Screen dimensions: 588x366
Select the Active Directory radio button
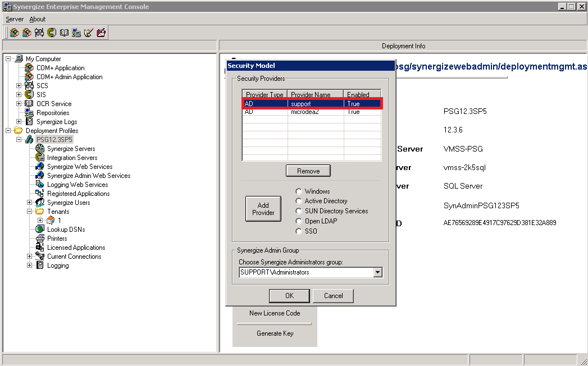(299, 201)
